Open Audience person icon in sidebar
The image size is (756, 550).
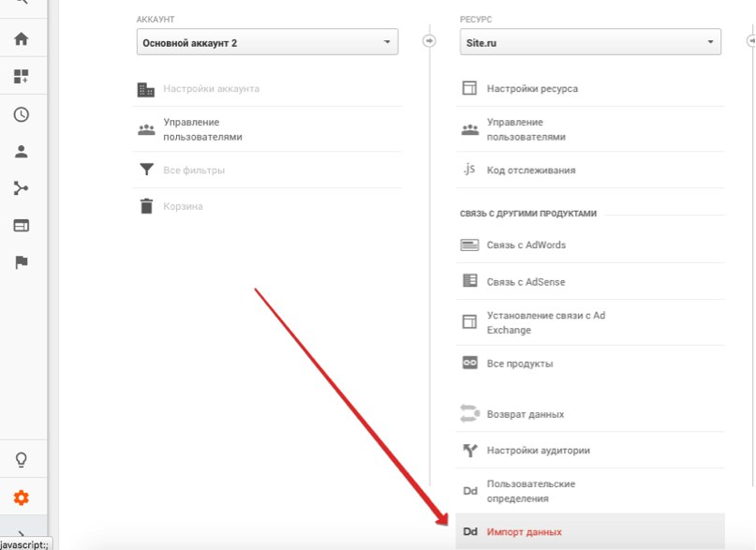(x=22, y=152)
